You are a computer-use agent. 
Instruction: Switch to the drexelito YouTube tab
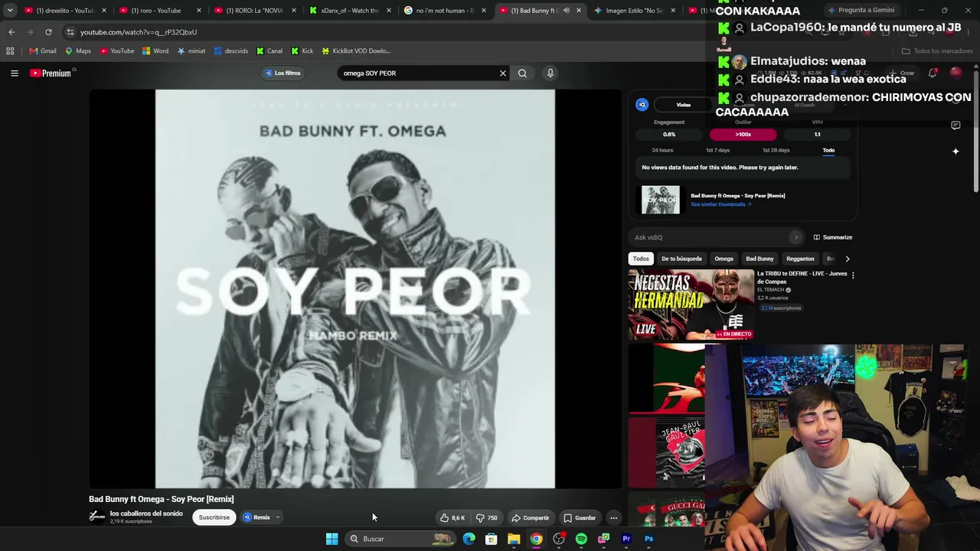click(64, 11)
